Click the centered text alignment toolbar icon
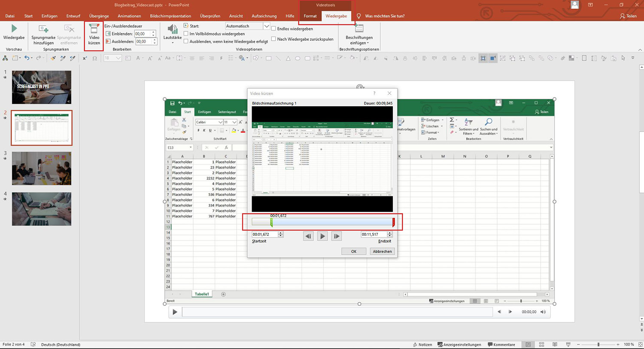The image size is (644, 349). click(x=201, y=58)
